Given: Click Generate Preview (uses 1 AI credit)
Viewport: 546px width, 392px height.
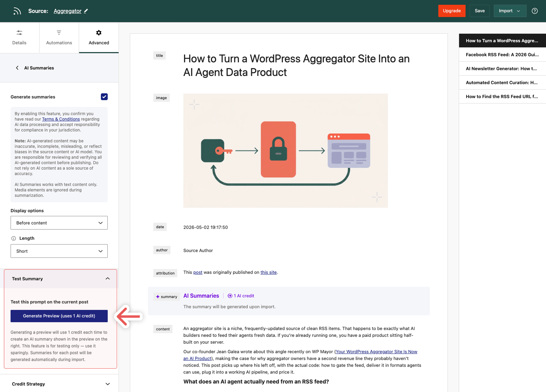Looking at the screenshot, I should point(59,316).
